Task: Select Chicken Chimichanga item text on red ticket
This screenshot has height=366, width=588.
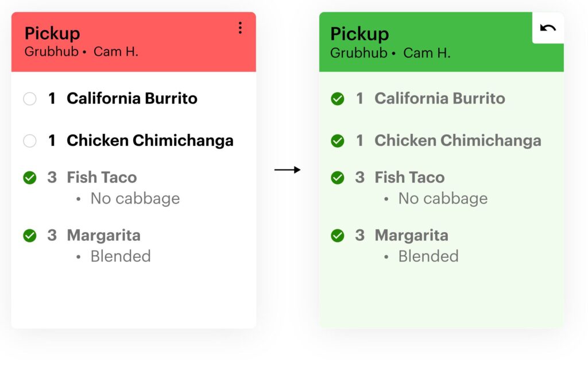Action: (150, 141)
